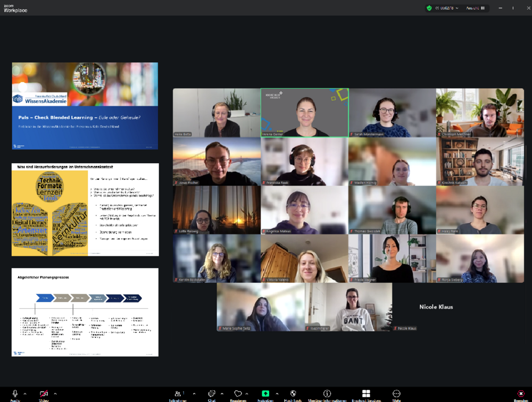Toggle the Audio microphone mute
The height and width of the screenshot is (402, 532).
[x=15, y=394]
